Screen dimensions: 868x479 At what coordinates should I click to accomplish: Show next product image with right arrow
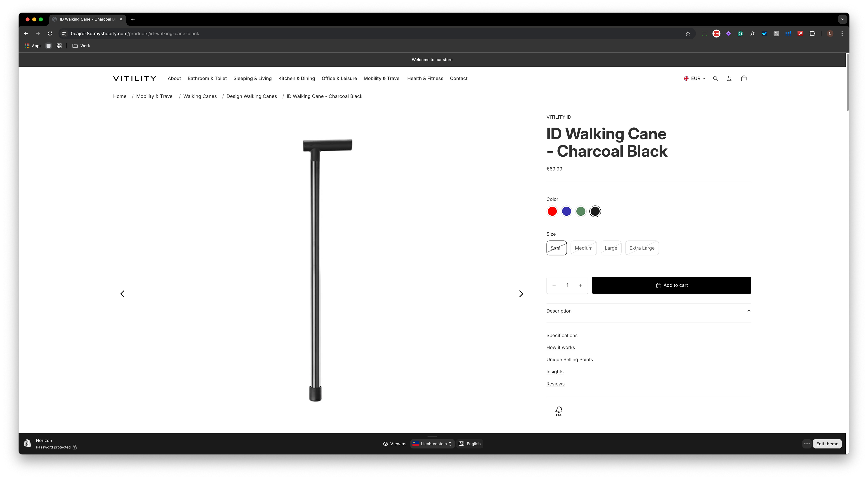[521, 294]
